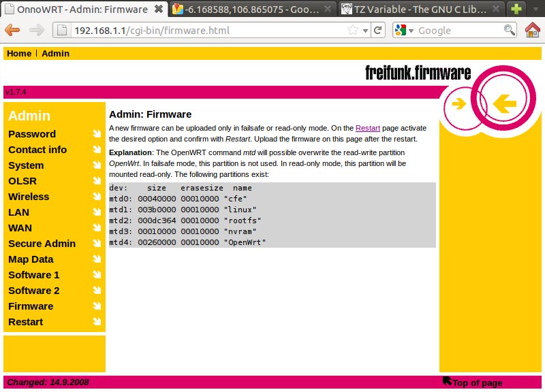This screenshot has width=545, height=392.
Task: Close the OnnoWRT Admin Firmware tab
Action: point(159,10)
